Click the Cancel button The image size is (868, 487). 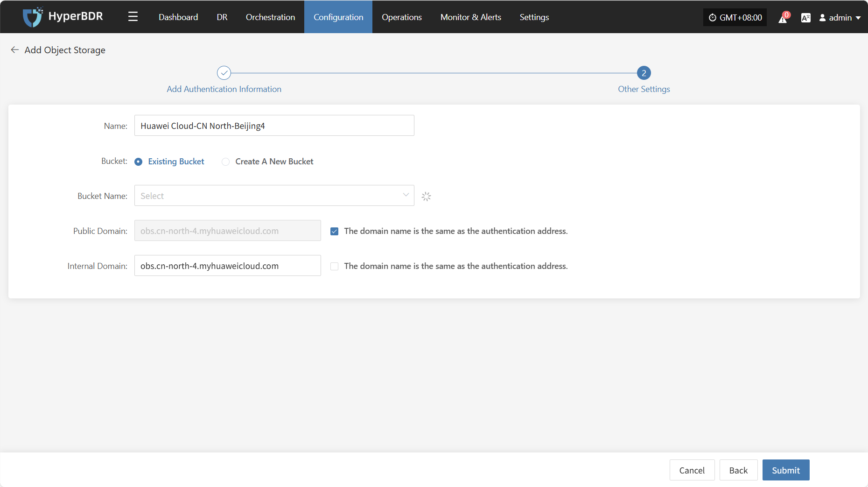[692, 470]
